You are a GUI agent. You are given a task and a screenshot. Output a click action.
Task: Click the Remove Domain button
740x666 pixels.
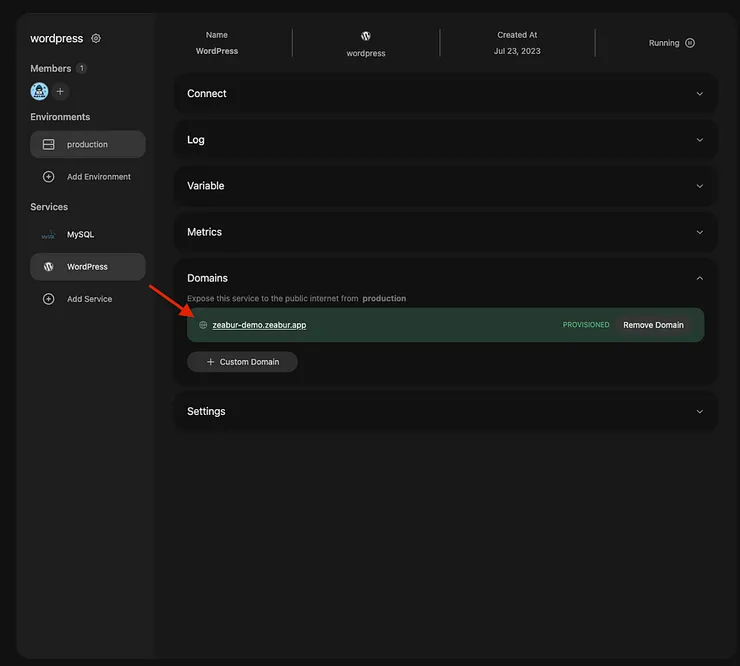[x=653, y=325]
